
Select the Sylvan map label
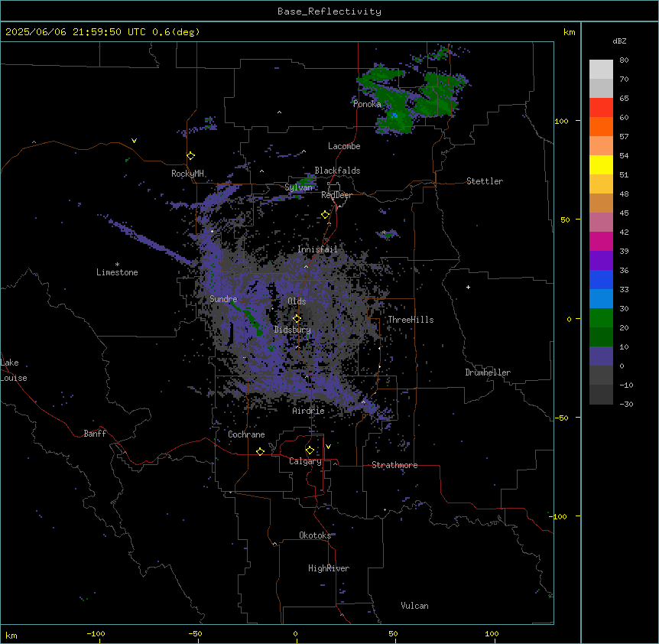[x=298, y=187]
